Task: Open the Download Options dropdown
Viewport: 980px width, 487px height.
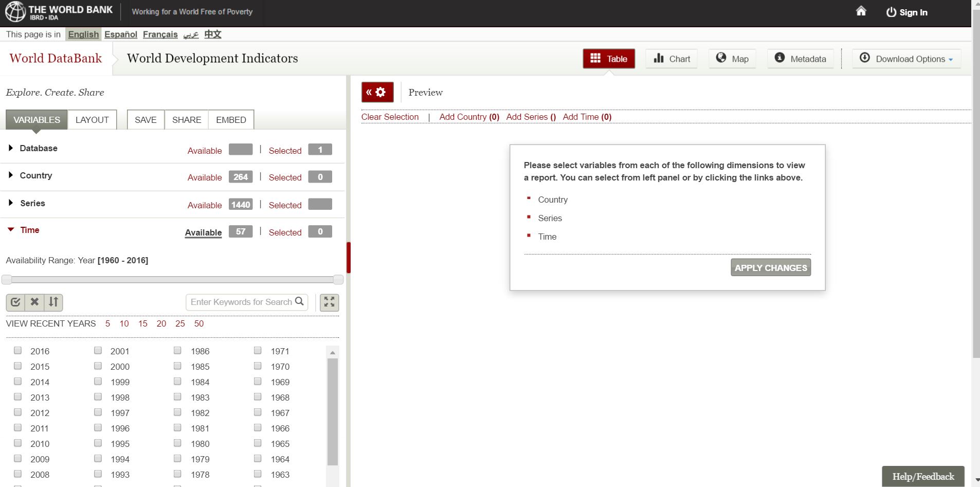Action: [x=906, y=59]
